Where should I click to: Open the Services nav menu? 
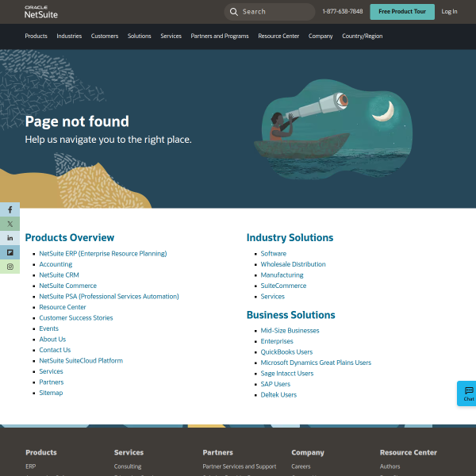(x=171, y=36)
